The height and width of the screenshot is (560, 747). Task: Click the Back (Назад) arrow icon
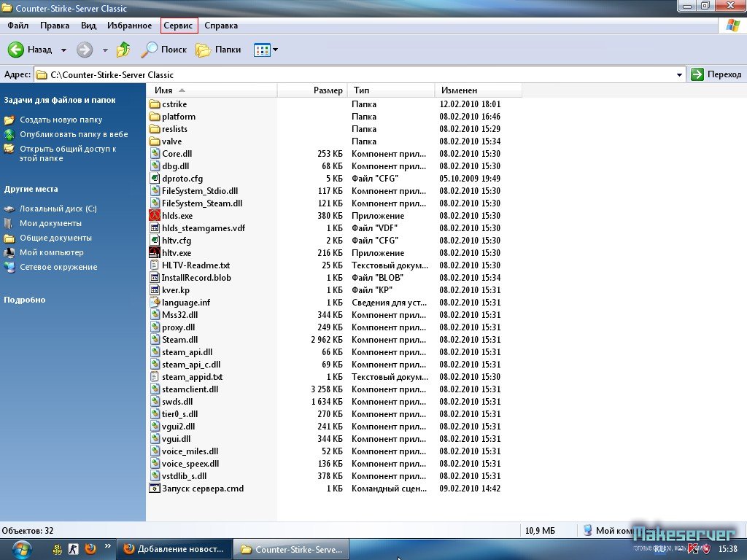click(16, 50)
